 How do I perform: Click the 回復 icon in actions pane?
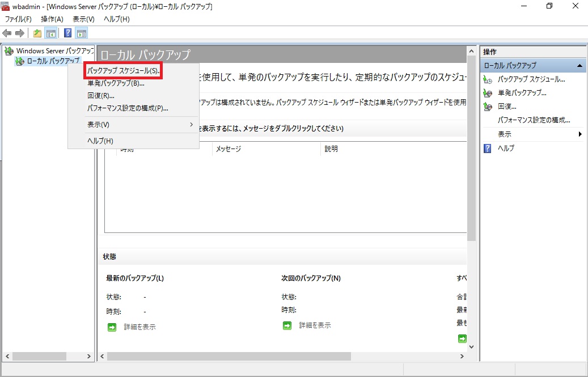pos(488,107)
